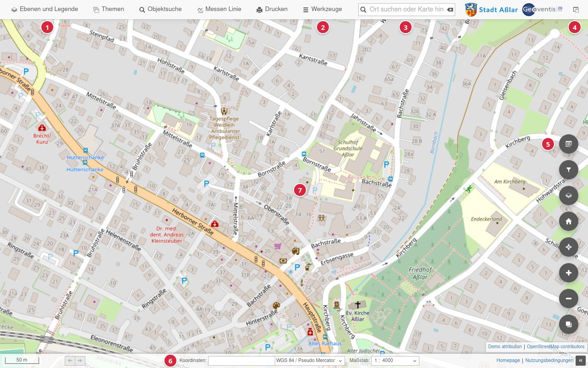
Task: Click into the Koordinaten input field
Action: pos(241,361)
